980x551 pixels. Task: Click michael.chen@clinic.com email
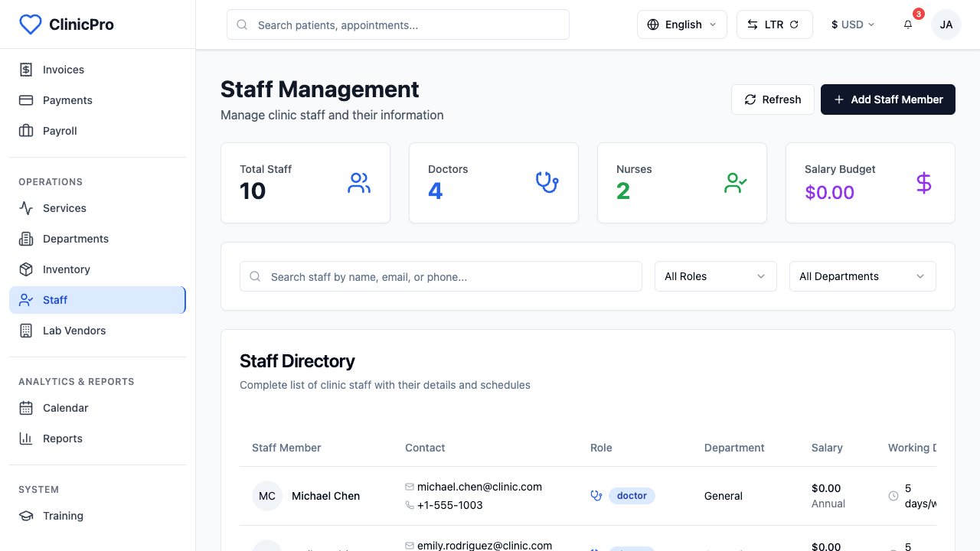(x=479, y=487)
